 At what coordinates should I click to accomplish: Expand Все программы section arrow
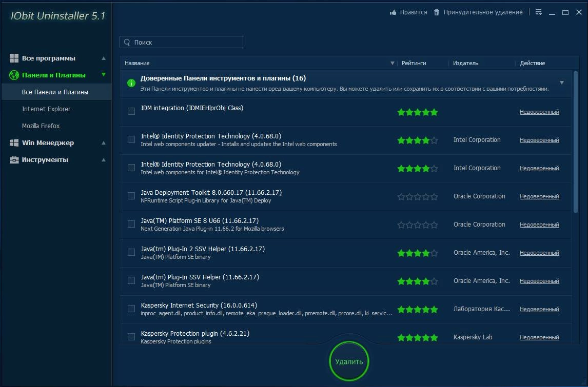[104, 58]
